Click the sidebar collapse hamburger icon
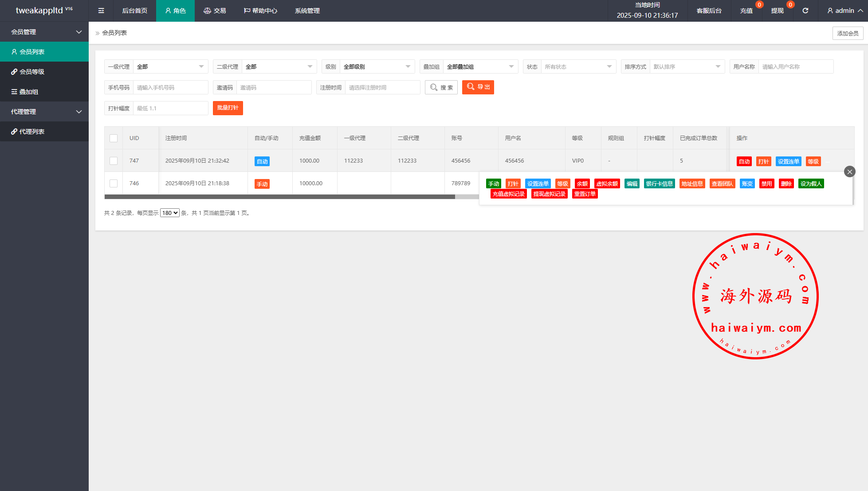This screenshot has width=868, height=491. [101, 11]
